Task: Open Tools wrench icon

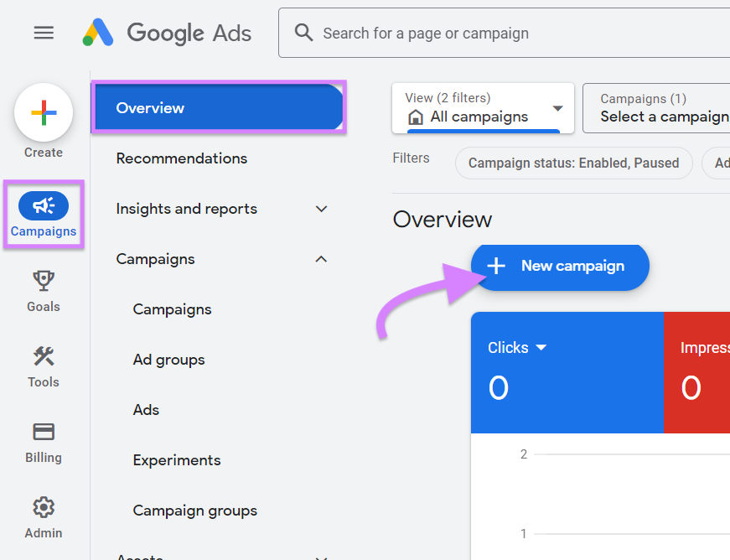Action: coord(44,356)
